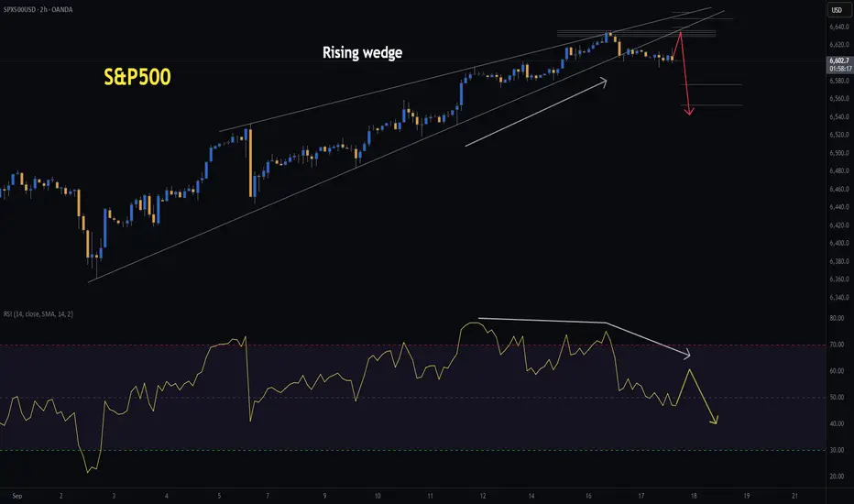Click the 6,500.0 price scale label
The height and width of the screenshot is (504, 854).
point(839,153)
